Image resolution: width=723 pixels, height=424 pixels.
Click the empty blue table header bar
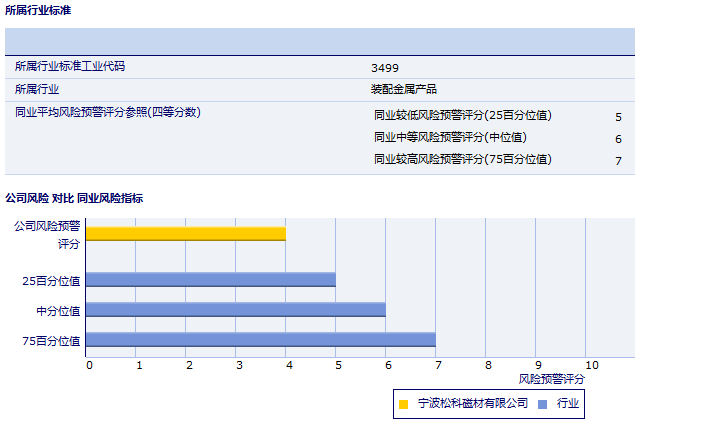click(x=320, y=41)
